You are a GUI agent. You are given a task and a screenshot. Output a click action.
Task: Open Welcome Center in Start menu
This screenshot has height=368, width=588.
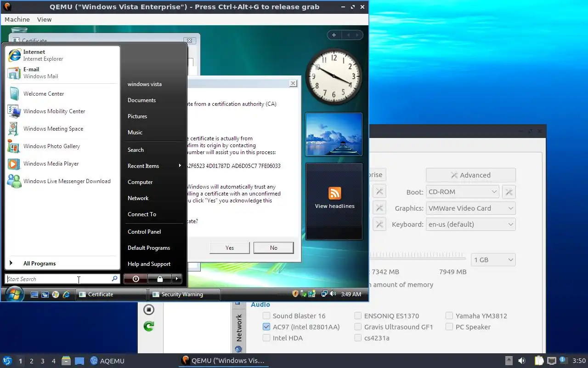tap(62, 94)
